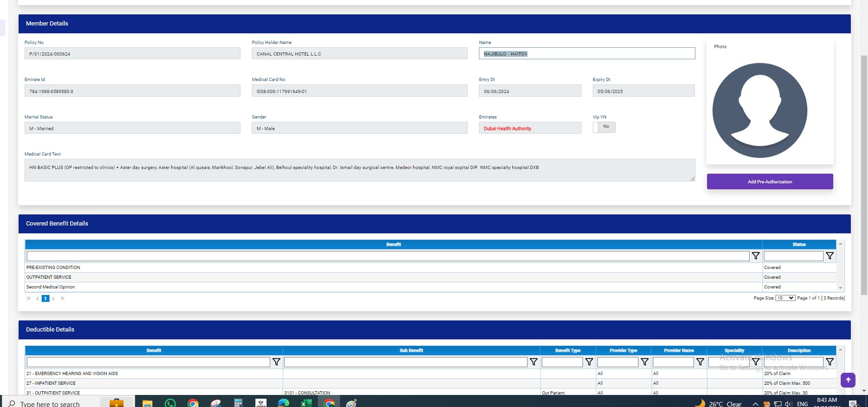Open the Page Size dropdown
868x407 pixels.
coord(785,298)
